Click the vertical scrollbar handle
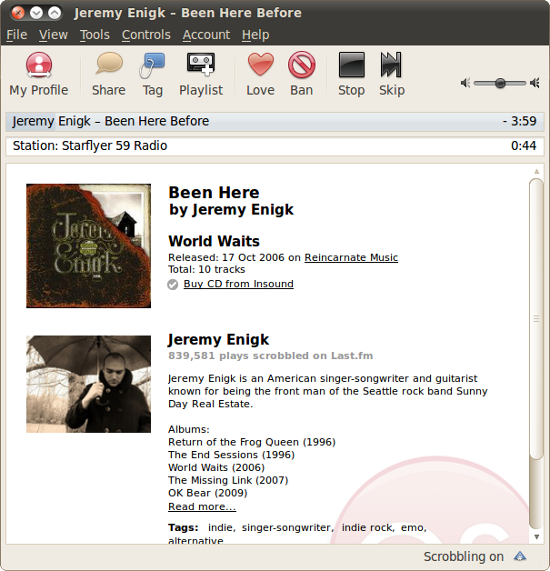Viewport: 550px width, 571px height. (x=536, y=319)
